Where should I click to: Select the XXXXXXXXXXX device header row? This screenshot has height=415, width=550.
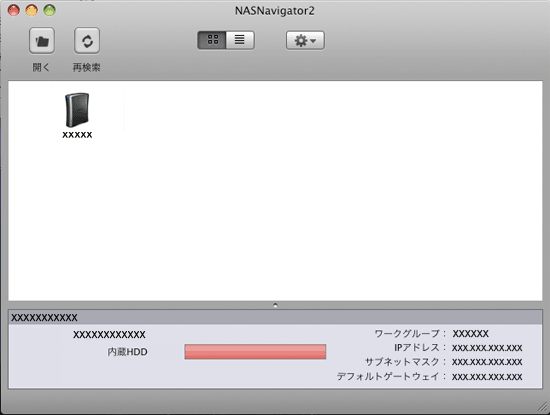tap(275, 317)
